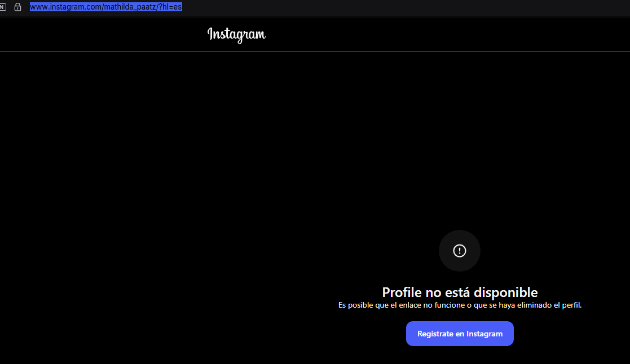Click the selected URL in address bar

tap(105, 7)
